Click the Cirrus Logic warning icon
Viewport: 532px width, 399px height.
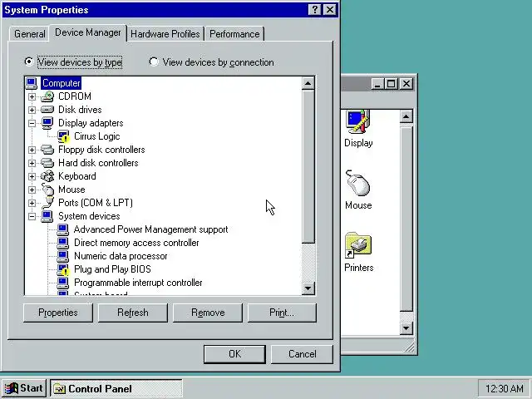63,136
